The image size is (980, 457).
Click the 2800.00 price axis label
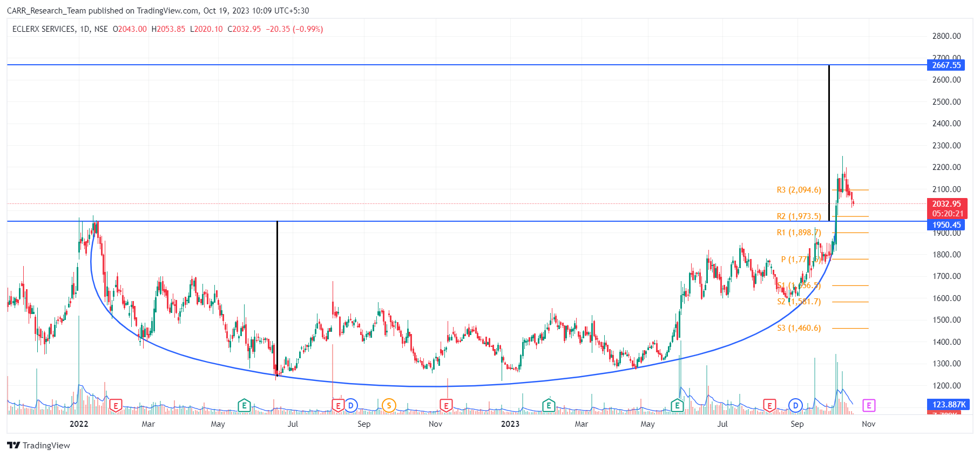(947, 36)
